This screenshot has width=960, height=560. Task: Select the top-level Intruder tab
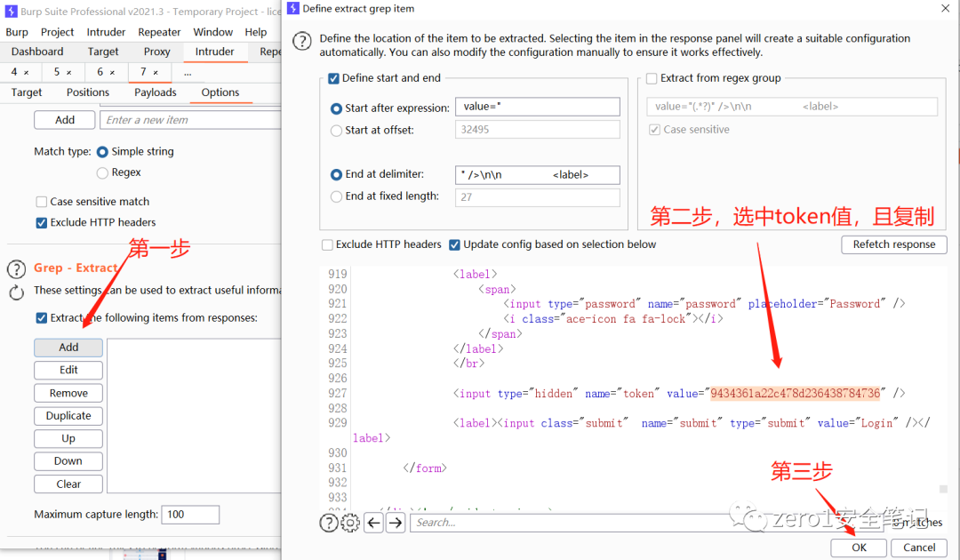point(215,52)
